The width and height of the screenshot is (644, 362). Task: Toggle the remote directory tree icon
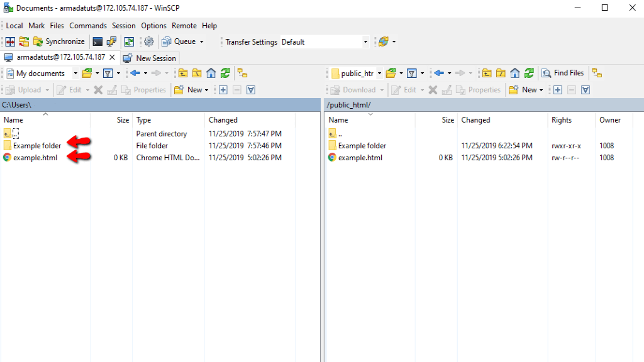click(597, 74)
